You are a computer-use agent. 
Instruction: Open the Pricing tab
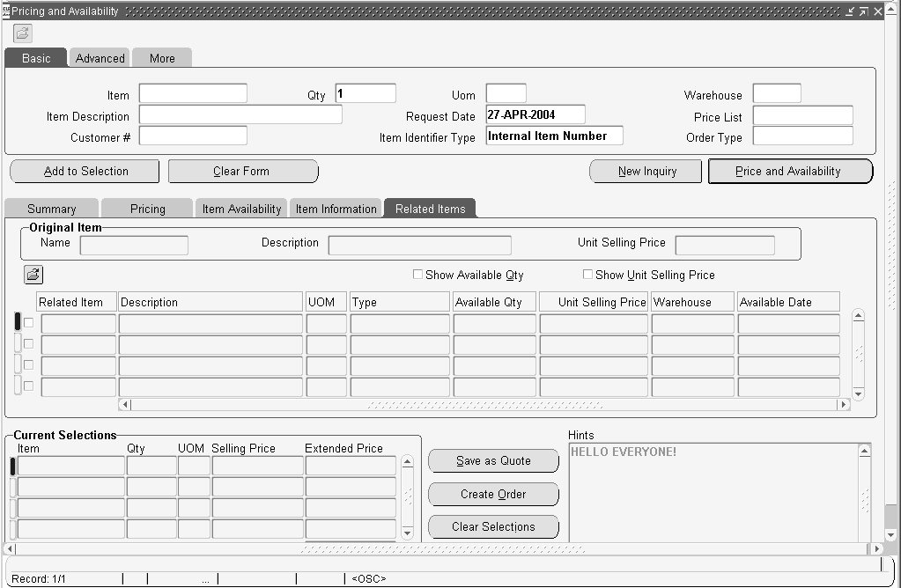tap(148, 209)
